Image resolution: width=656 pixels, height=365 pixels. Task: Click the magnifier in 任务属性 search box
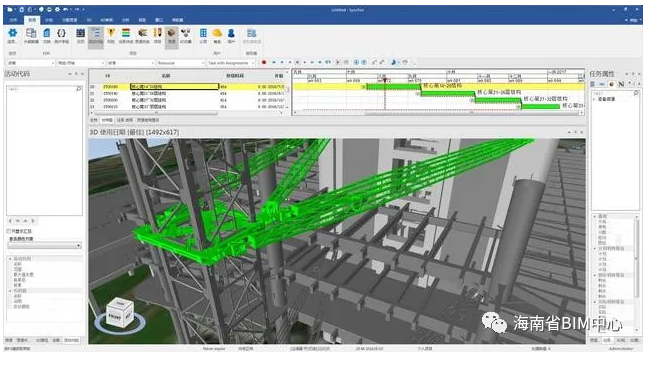pos(636,93)
